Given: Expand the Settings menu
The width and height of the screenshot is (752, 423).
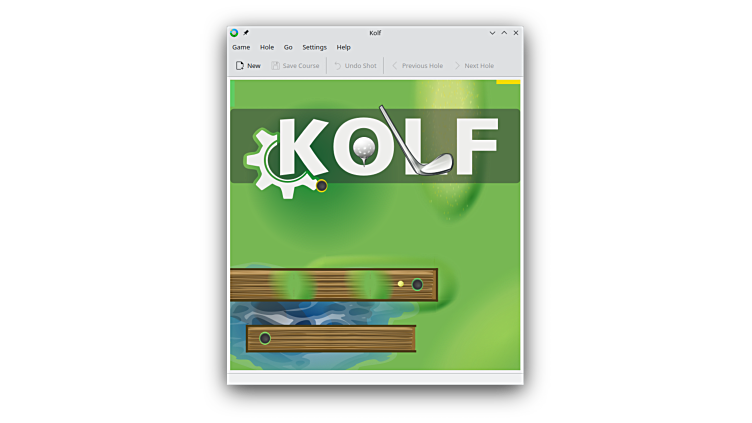Looking at the screenshot, I should tap(314, 47).
